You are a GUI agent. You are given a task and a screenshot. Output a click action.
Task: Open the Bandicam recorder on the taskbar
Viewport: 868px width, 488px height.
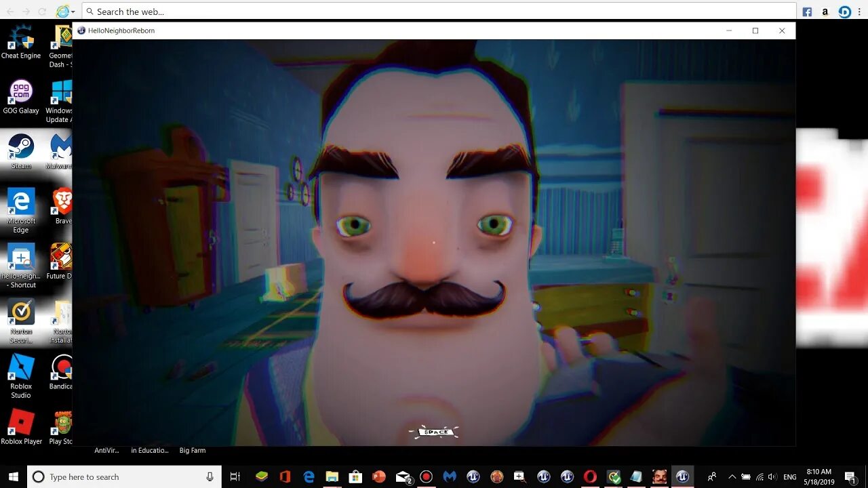coord(426,477)
